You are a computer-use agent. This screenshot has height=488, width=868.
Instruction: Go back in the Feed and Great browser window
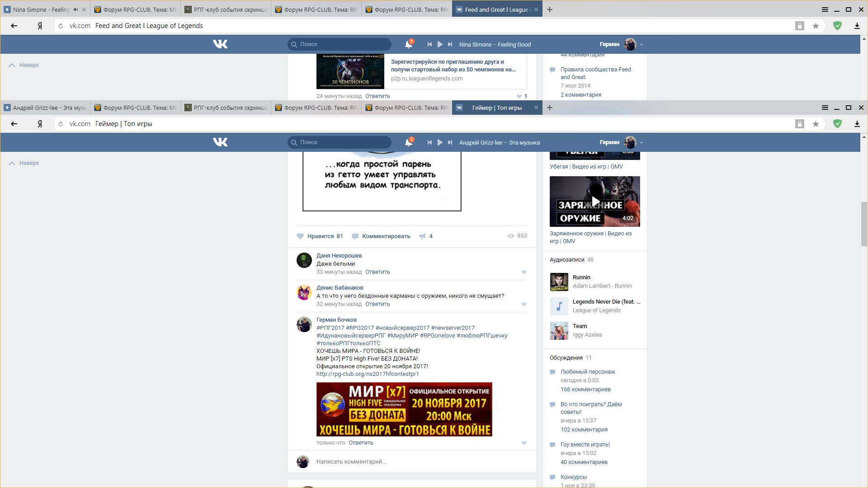coord(14,26)
